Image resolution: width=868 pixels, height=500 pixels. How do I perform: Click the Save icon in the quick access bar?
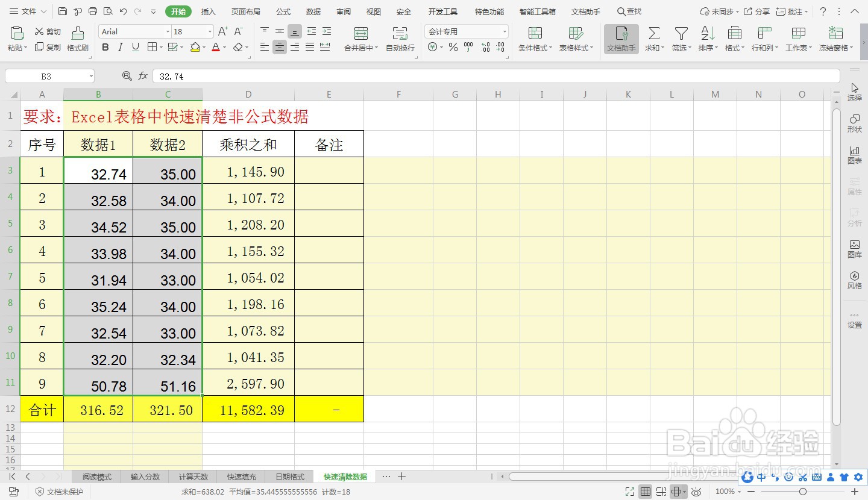point(63,11)
